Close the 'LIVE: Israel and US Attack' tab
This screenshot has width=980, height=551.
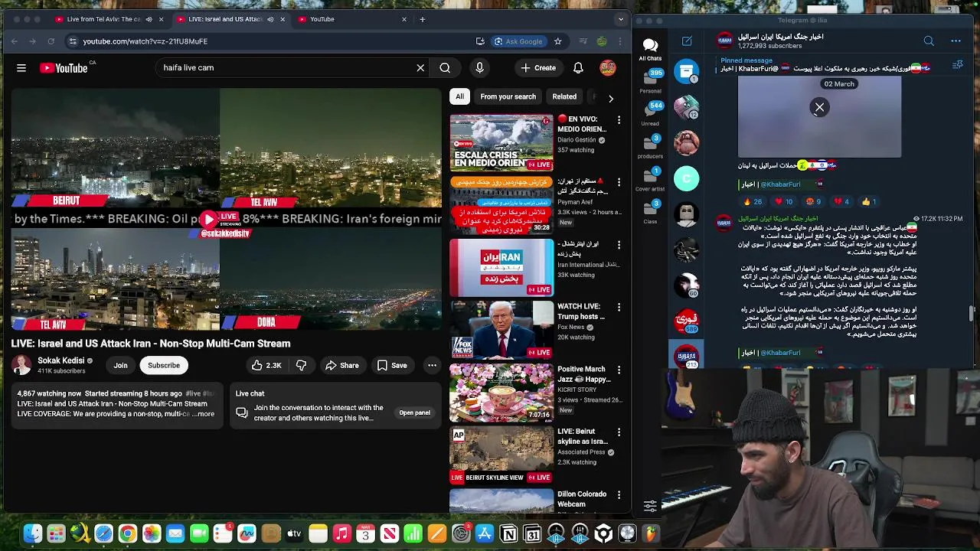tap(283, 19)
